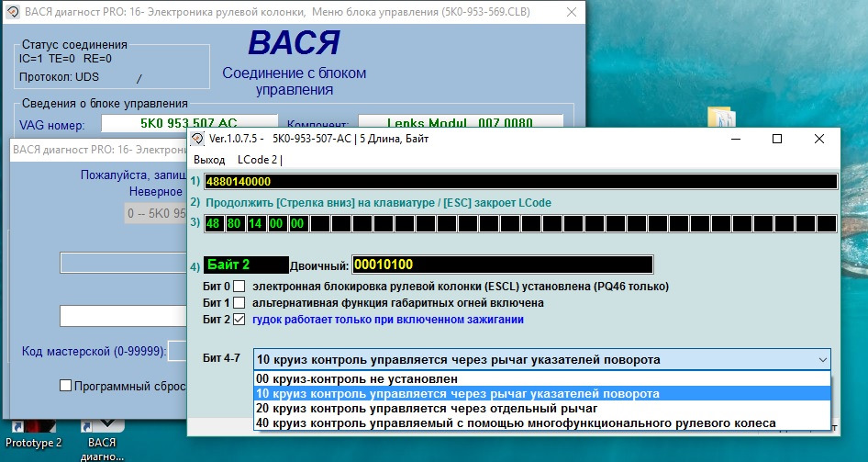Viewport: 868px width, 462px height.
Task: Enable Бит 0 ESCL steering lock checkbox
Action: tap(239, 287)
